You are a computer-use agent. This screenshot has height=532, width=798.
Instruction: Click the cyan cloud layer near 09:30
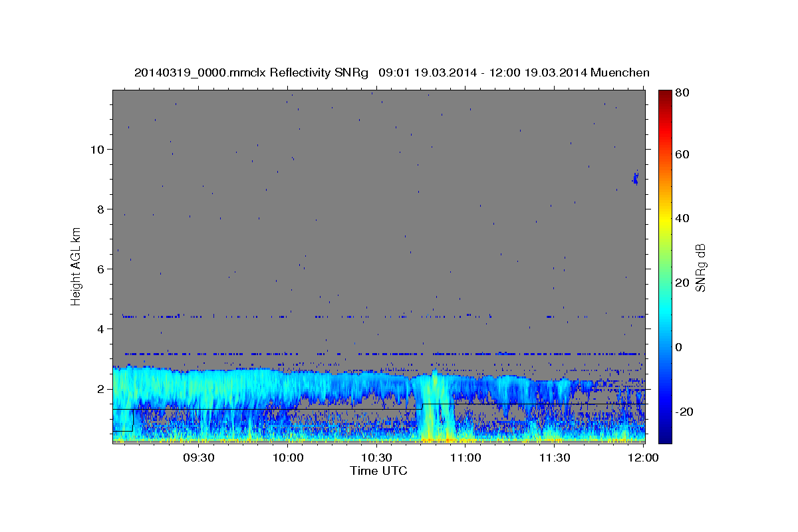199,386
